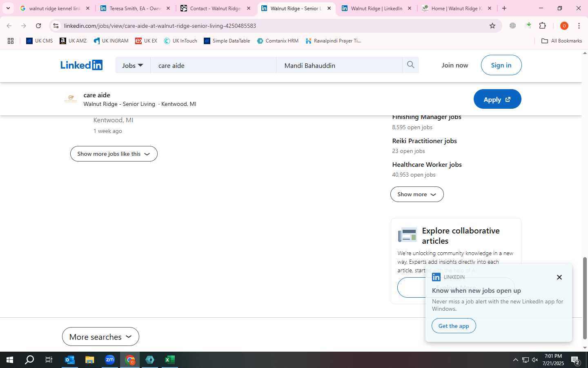The image size is (588, 368).
Task: Go back to previous page
Action: click(x=9, y=26)
